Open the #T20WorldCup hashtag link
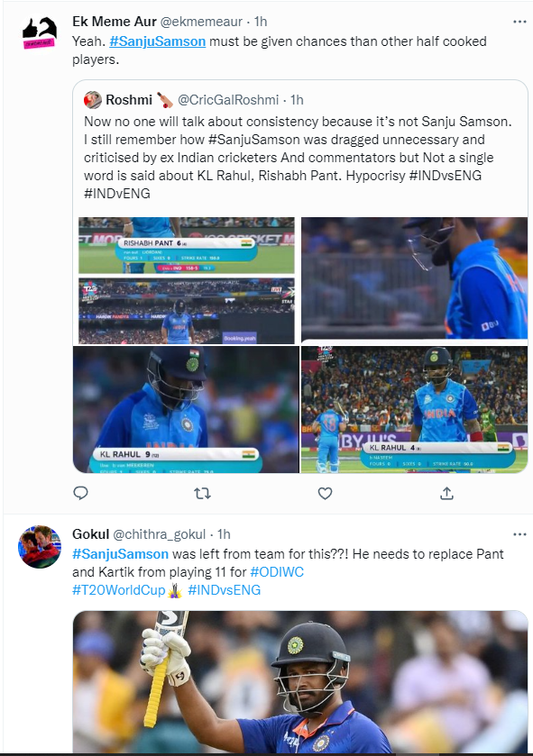Screen dimensions: 533x756 pos(119,589)
